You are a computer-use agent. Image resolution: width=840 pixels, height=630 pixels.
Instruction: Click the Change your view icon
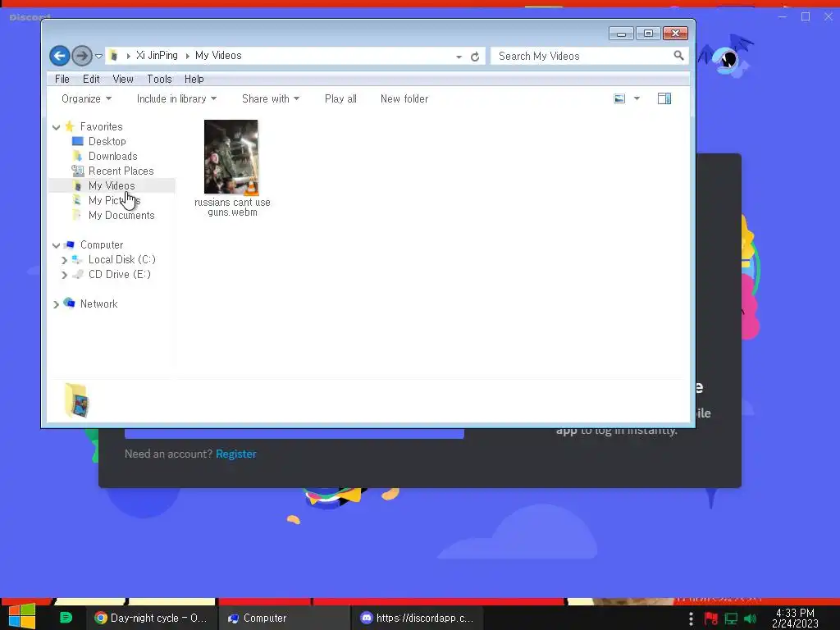coord(619,98)
